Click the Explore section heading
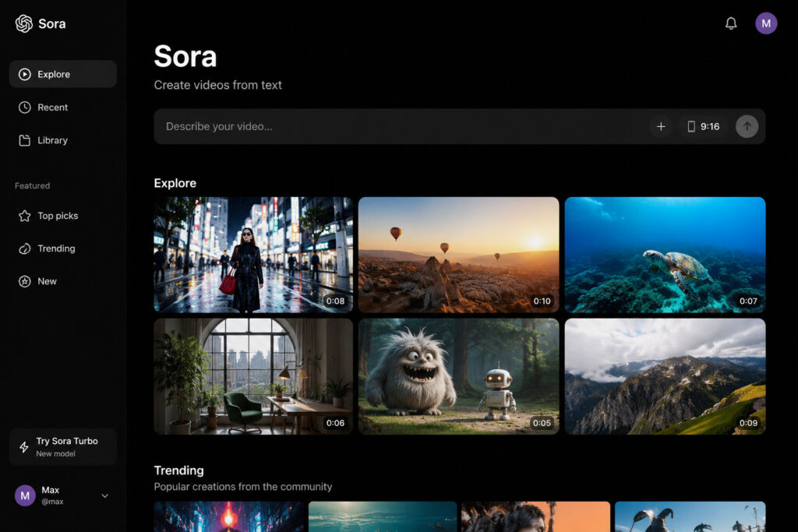 [175, 183]
